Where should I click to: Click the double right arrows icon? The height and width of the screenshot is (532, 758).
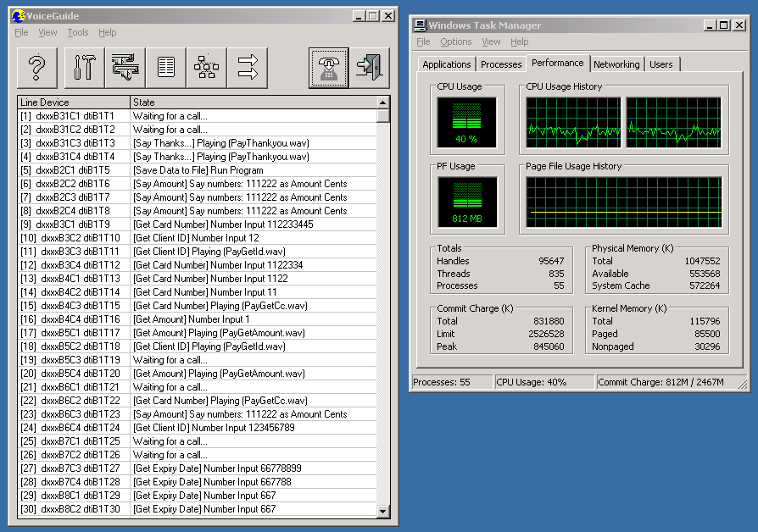coord(248,68)
